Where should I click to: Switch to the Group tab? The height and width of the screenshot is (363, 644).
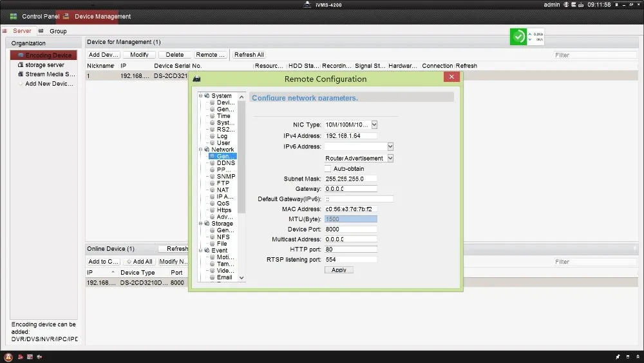point(58,31)
